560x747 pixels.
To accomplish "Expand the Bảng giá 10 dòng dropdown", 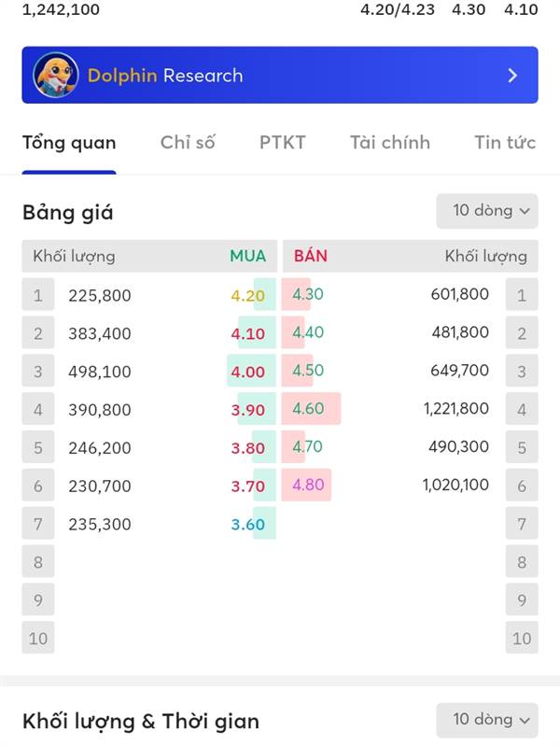I will (487, 211).
